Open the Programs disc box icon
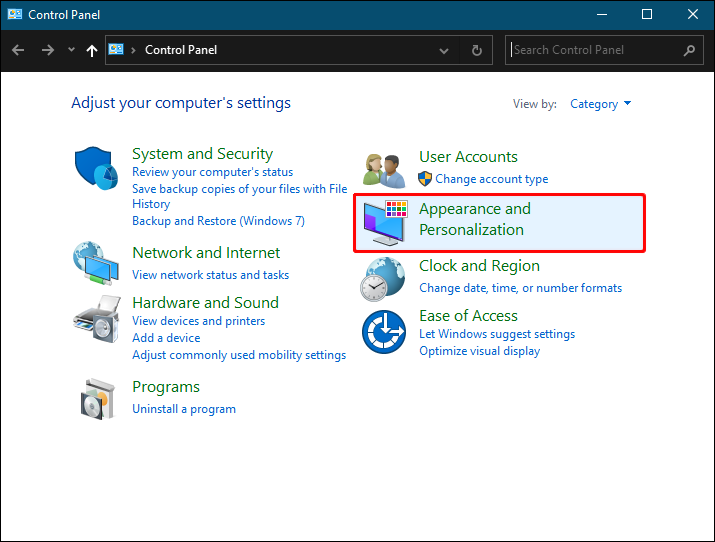Image resolution: width=715 pixels, height=542 pixels. tap(97, 399)
